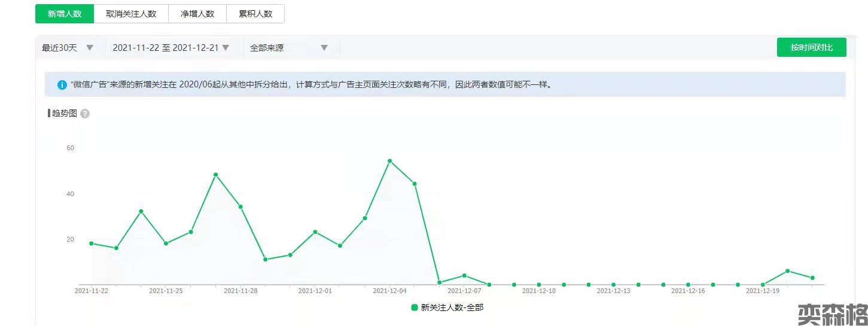Switch to the 新增人数 tab
This screenshot has width=868, height=326.
coord(65,14)
